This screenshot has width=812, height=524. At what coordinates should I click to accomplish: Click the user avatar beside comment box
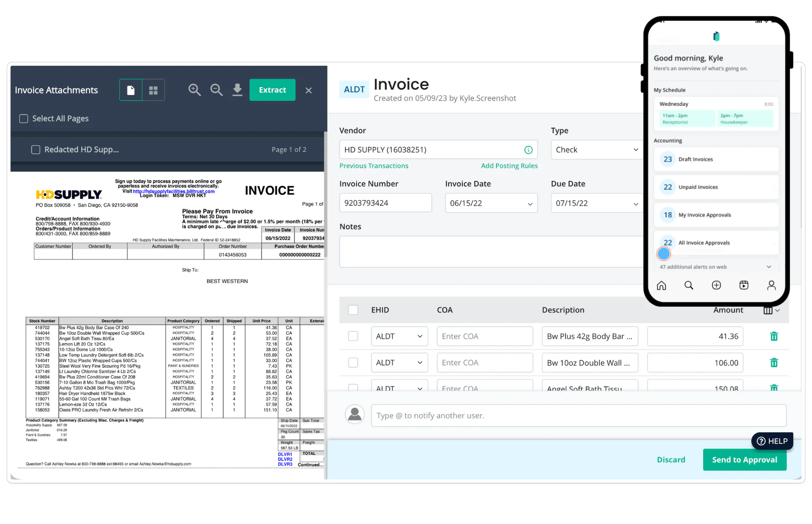[354, 414]
